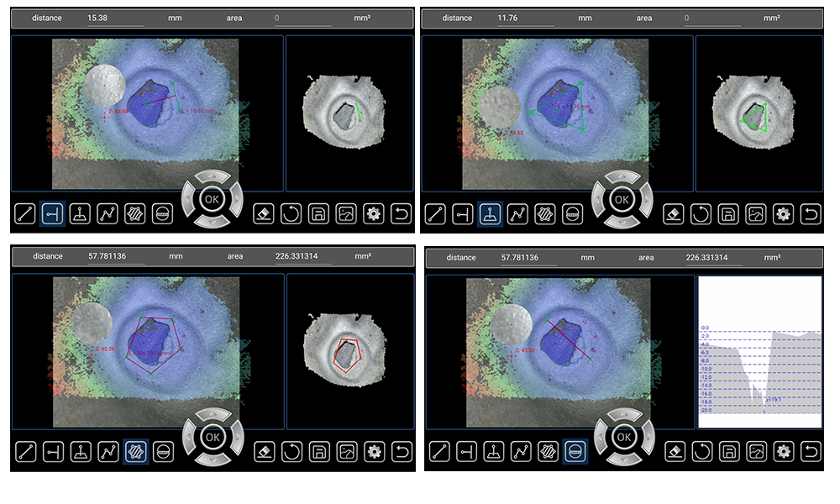
Task: Select depth profile tool in red polygon panel
Action: [164, 452]
